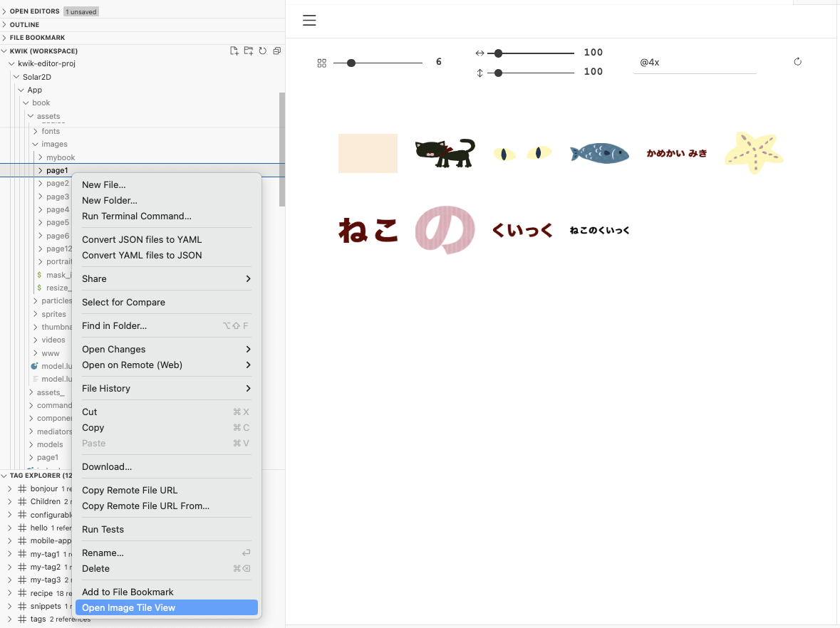Collapse all folders in the explorer
This screenshot has height=628, width=840.
click(x=276, y=51)
